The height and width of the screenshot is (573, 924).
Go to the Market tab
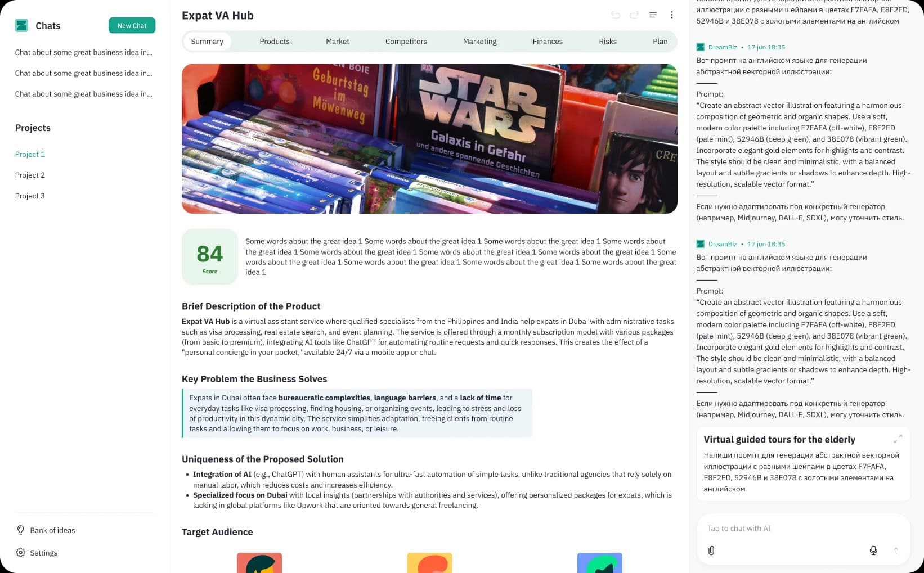338,42
